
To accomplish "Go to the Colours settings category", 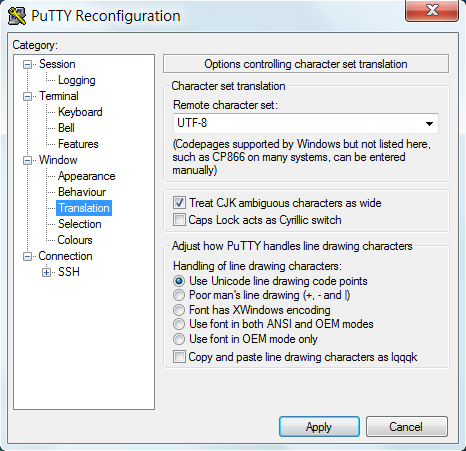I will pyautogui.click(x=75, y=240).
